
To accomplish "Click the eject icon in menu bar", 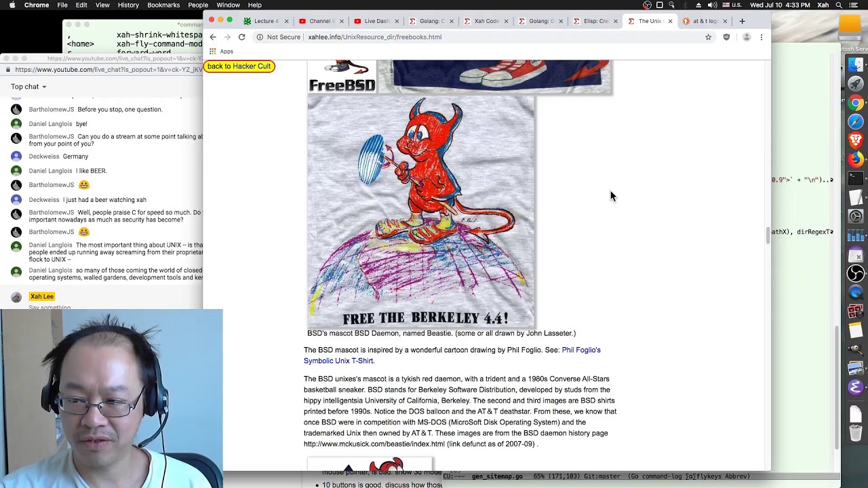I will [x=698, y=5].
